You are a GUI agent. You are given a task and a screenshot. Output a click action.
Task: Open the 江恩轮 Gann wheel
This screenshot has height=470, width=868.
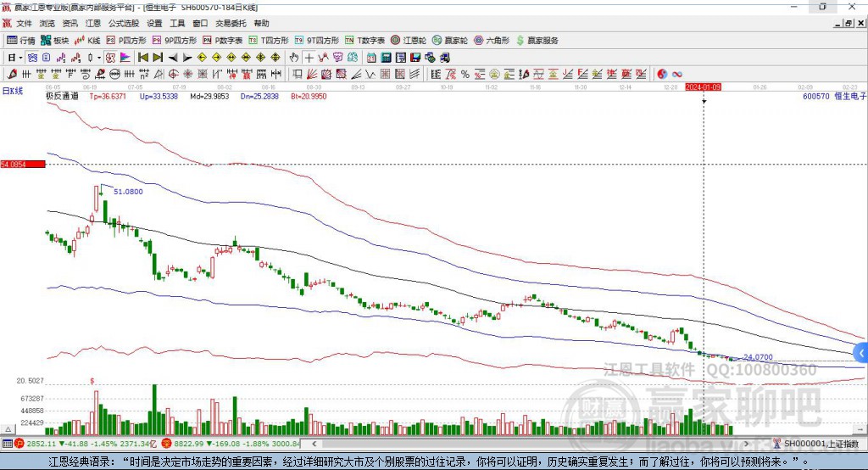(x=409, y=41)
